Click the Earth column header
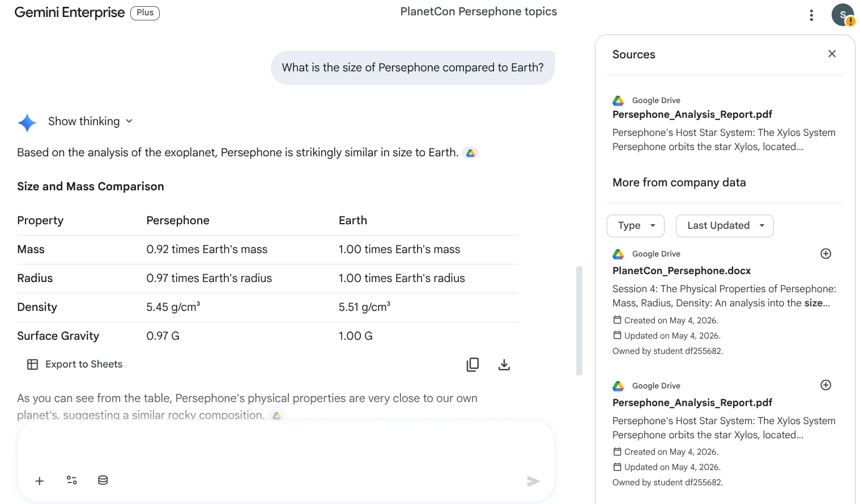Screen dimensions: 860x504 tap(353, 220)
